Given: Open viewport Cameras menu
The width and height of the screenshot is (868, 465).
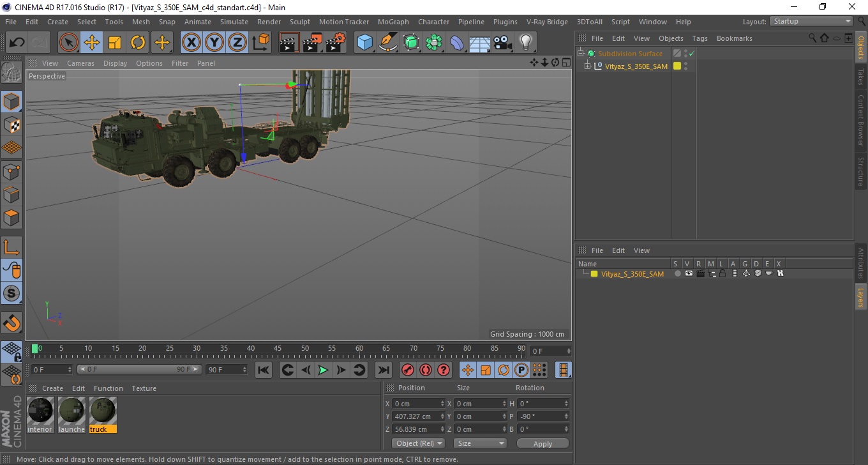Looking at the screenshot, I should pyautogui.click(x=80, y=63).
